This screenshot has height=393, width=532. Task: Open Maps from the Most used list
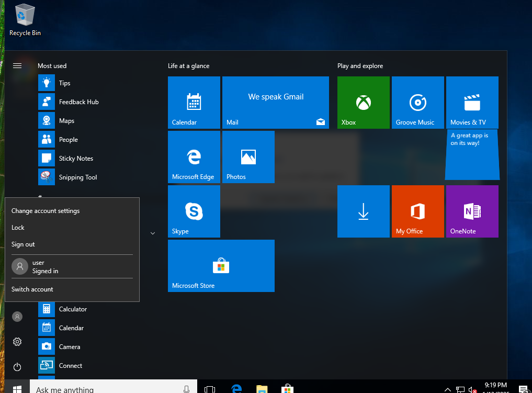(x=66, y=121)
